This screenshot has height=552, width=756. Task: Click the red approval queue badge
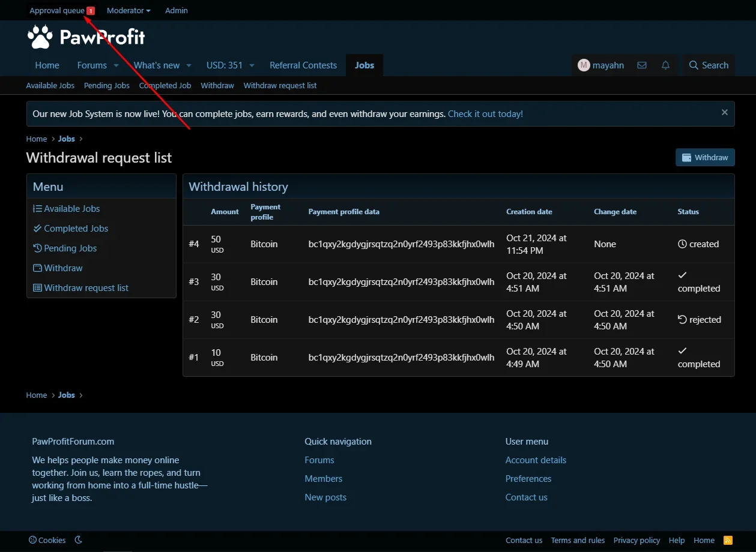click(x=91, y=11)
